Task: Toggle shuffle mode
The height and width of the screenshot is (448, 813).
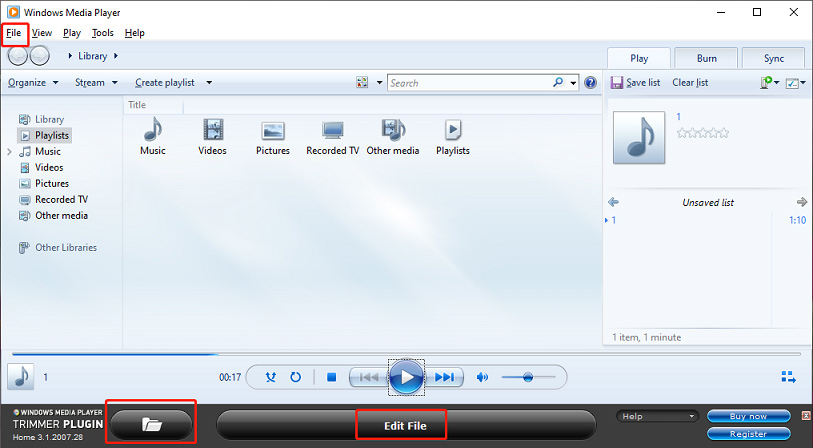Action: point(271,377)
